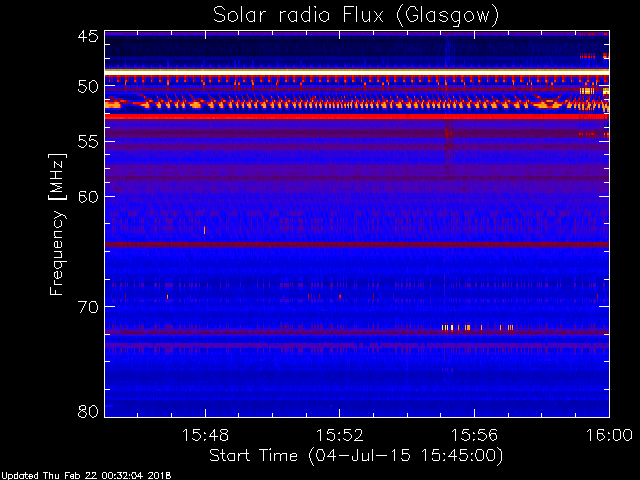The width and height of the screenshot is (640, 480).
Task: Click the 80 MHz frequency tick label
Action: pos(88,411)
